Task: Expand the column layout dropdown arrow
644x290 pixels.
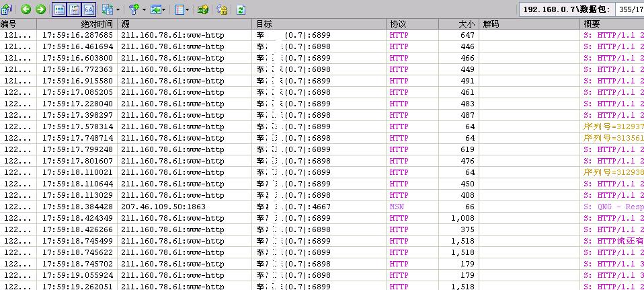Action: (x=188, y=10)
